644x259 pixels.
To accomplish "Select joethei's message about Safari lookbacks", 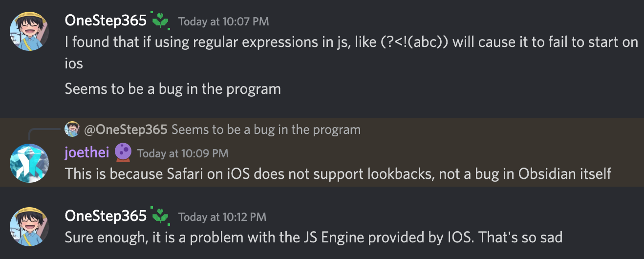I will [338, 173].
